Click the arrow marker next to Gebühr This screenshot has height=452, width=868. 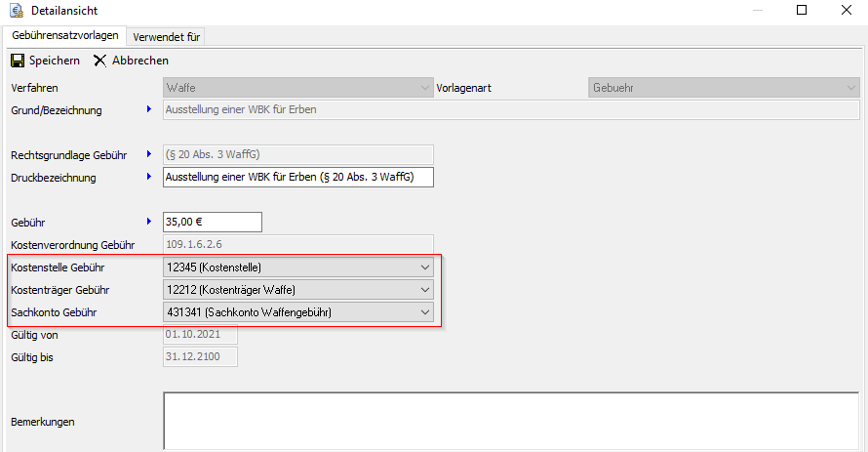149,222
